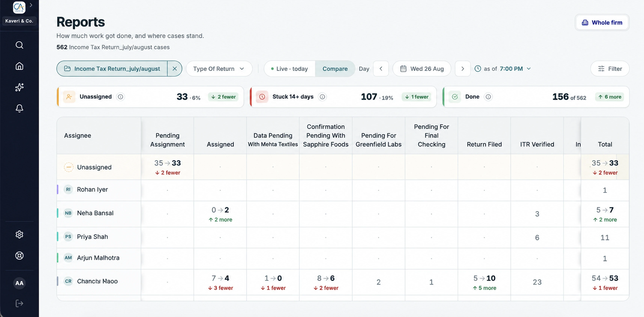Open the AI sparkle icon in sidebar

(19, 87)
